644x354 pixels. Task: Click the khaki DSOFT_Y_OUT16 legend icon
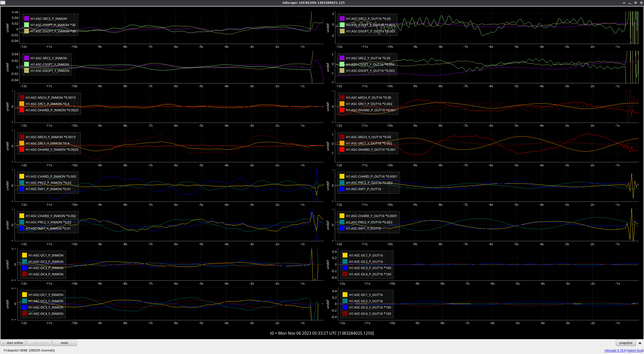(x=342, y=71)
